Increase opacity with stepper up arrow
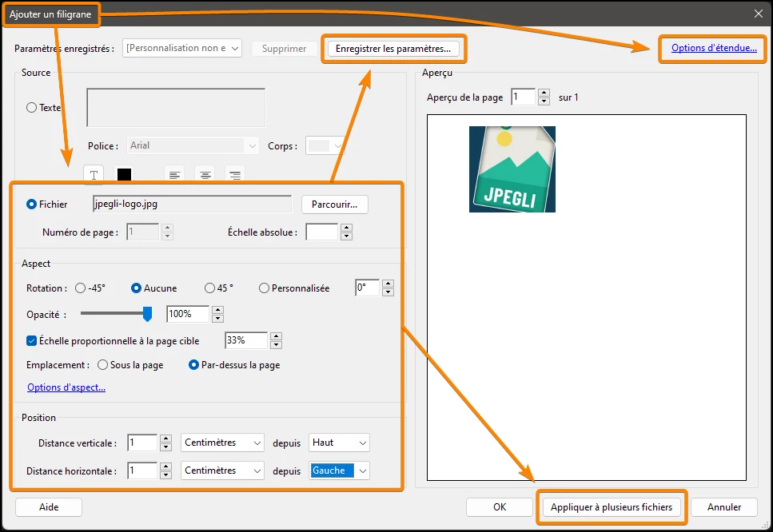This screenshot has height=532, width=773. [218, 310]
